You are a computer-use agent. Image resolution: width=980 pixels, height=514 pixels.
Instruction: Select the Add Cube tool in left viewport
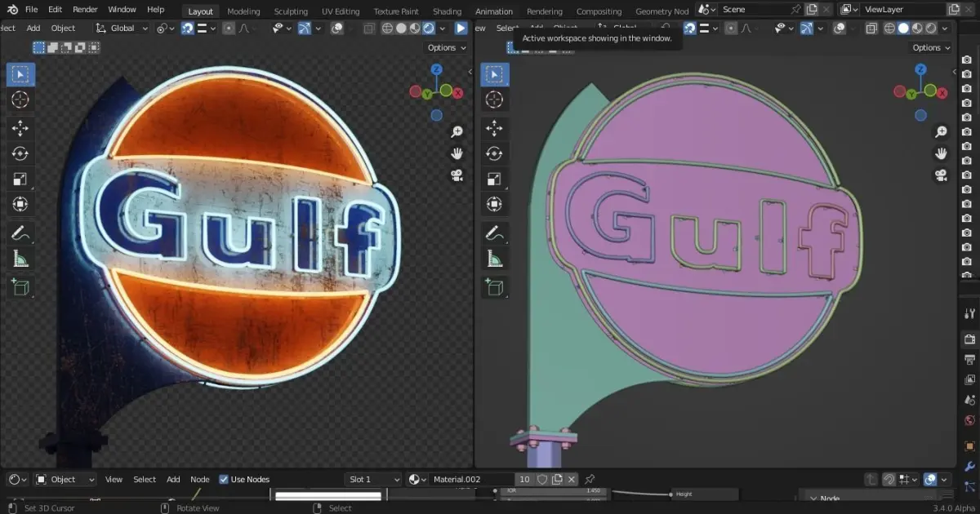pyautogui.click(x=20, y=287)
